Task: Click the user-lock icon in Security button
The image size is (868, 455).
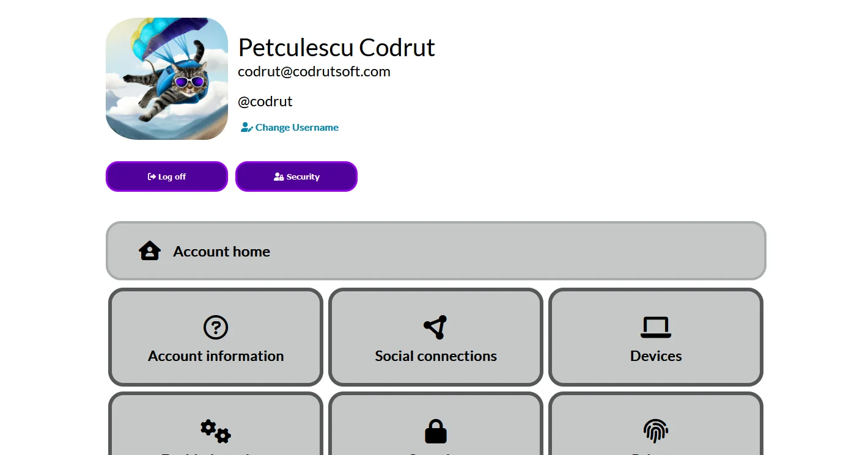Action: tap(279, 177)
